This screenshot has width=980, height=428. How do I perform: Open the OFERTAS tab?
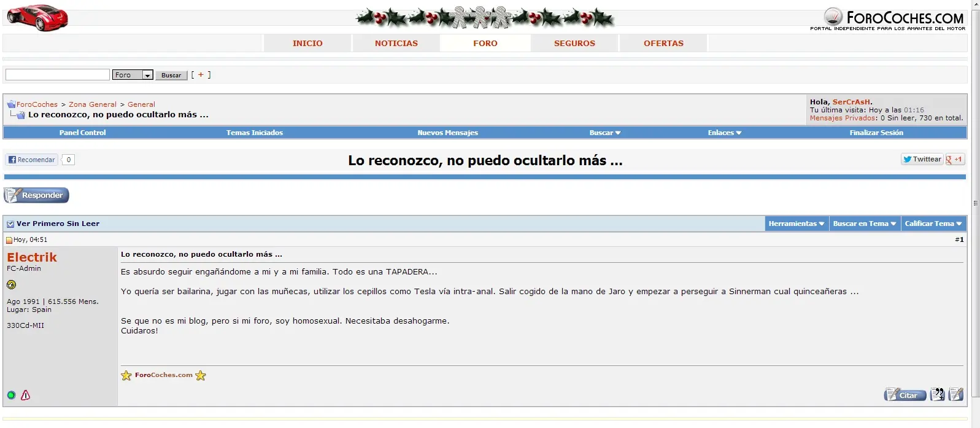pyautogui.click(x=663, y=43)
